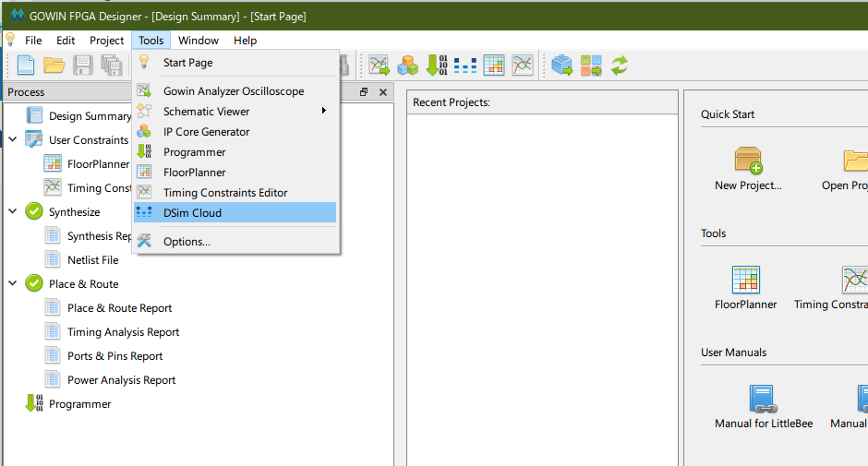Click Open Project folder icon in Quick Start
Viewport: 868px width, 466px height.
point(856,160)
